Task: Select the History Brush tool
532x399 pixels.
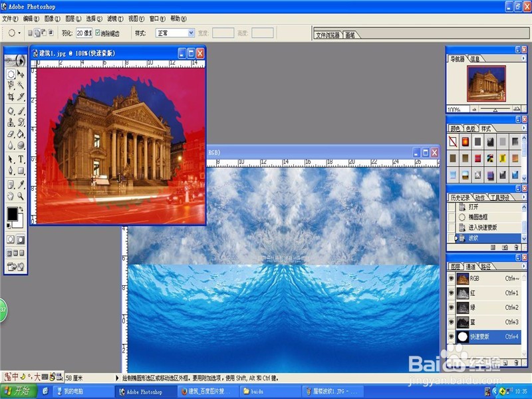Action: click(x=21, y=122)
